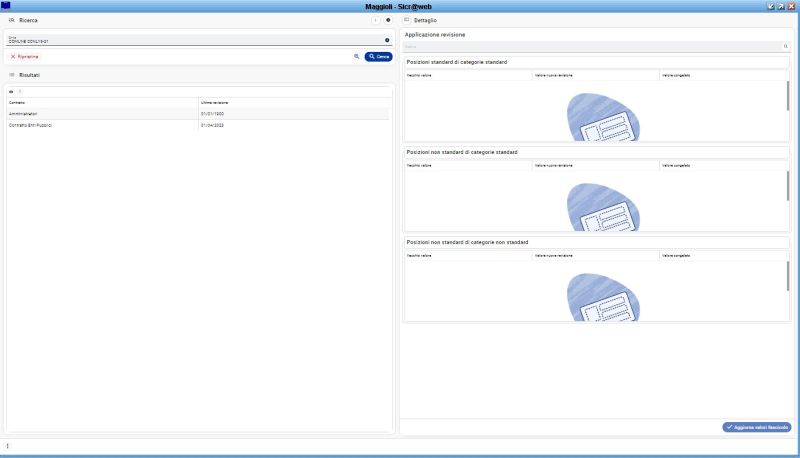800x458 pixels.
Task: Click the Ricerca panel header icon
Action: pos(12,20)
